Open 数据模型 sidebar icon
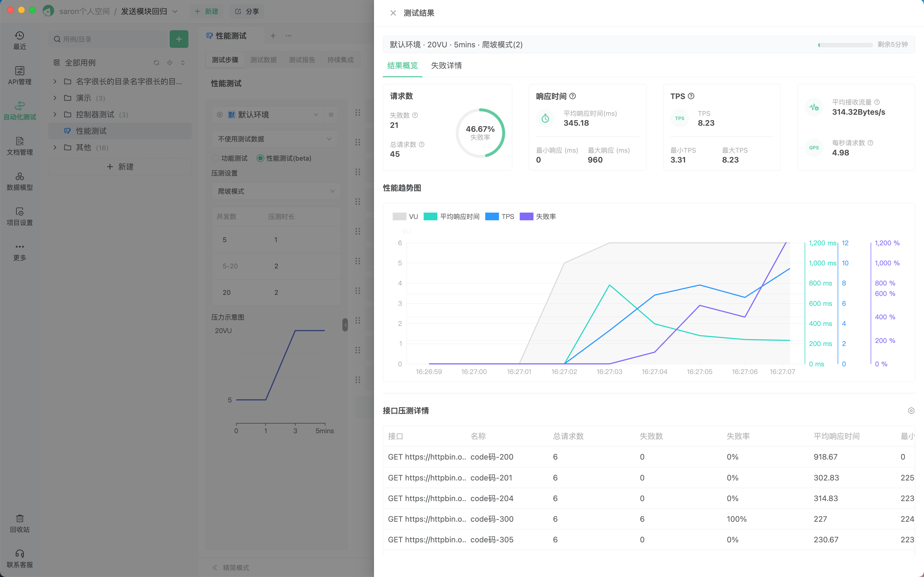924x577 pixels. pos(20,181)
